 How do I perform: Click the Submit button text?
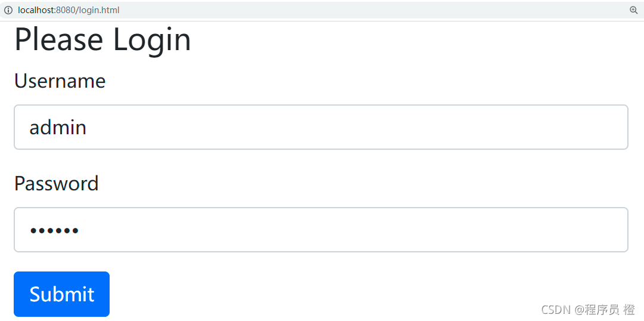pyautogui.click(x=62, y=294)
